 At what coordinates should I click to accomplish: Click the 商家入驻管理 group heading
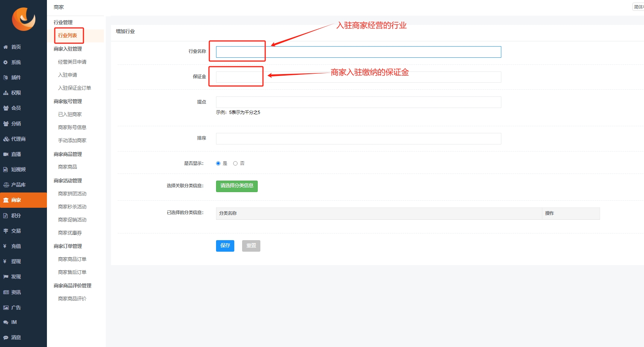tap(68, 49)
